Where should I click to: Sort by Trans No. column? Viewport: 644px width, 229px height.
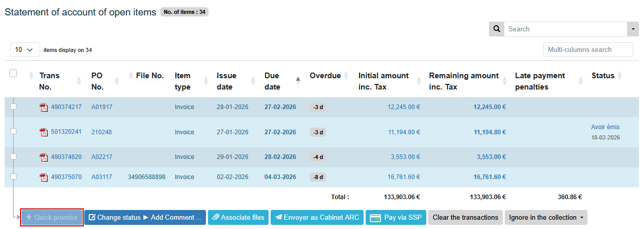point(79,81)
